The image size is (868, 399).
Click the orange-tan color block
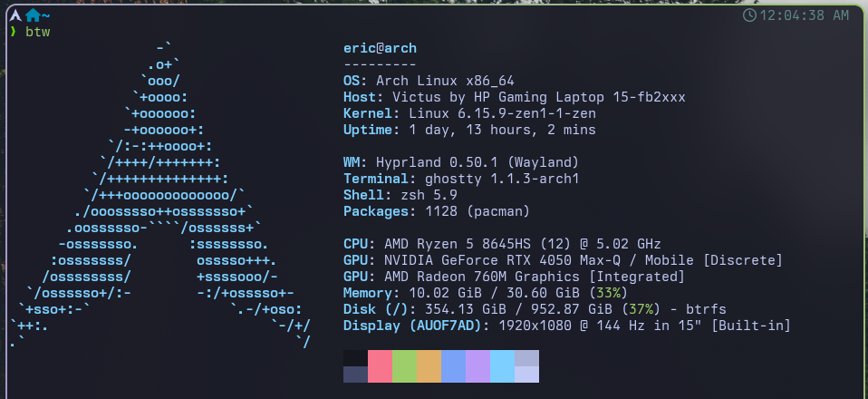click(429, 366)
